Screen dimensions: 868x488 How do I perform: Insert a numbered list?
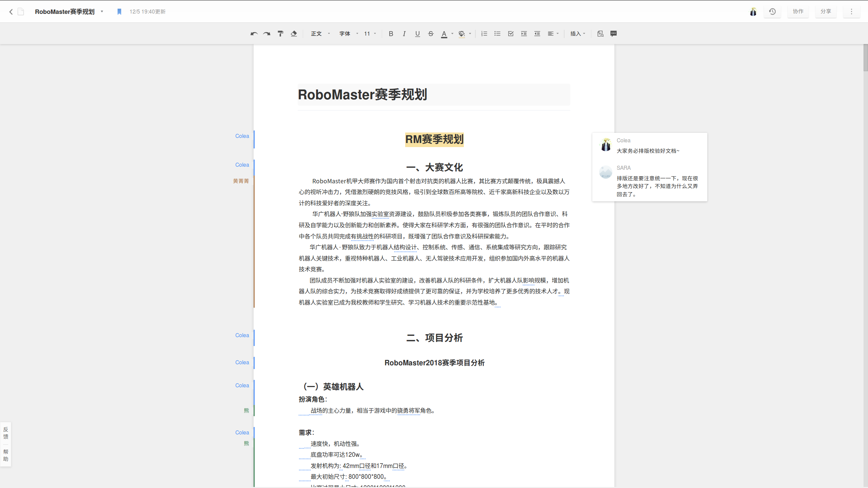[484, 34]
